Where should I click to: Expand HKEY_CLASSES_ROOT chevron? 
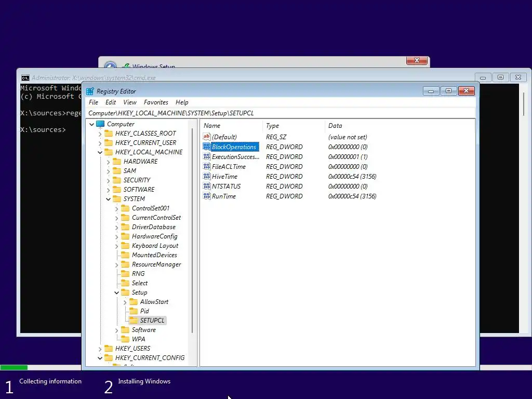pos(100,134)
